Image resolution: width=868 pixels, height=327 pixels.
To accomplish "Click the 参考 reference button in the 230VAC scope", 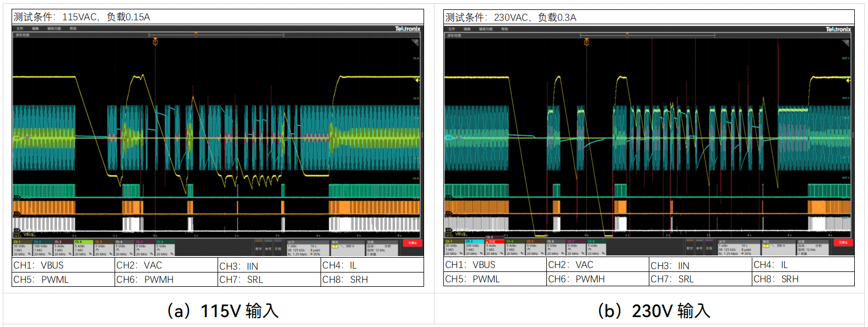I will tap(699, 248).
